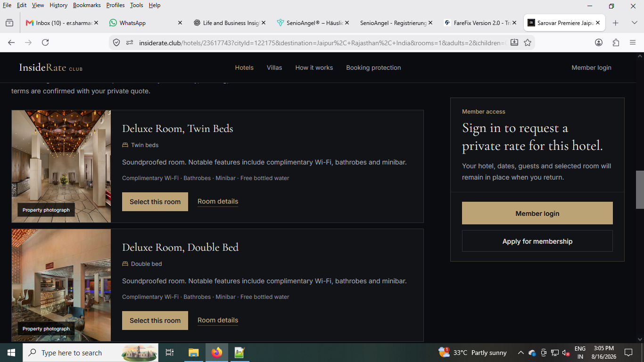Open the Windows Start menu
This screenshot has width=644, height=362.
pyautogui.click(x=11, y=353)
